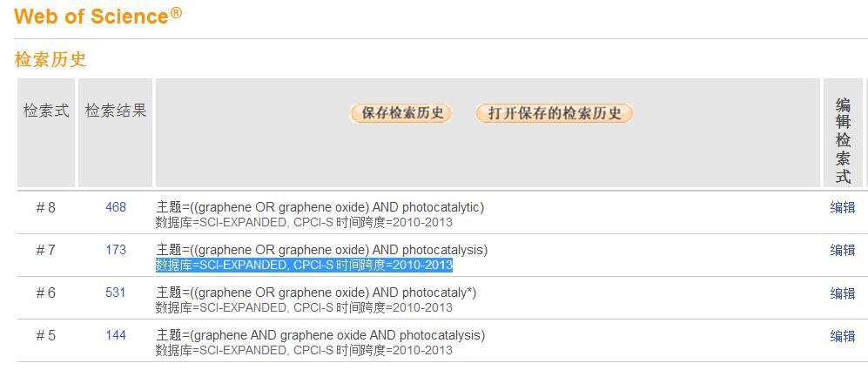
Task: Click the 编辑检索式 column header
Action: point(843,139)
